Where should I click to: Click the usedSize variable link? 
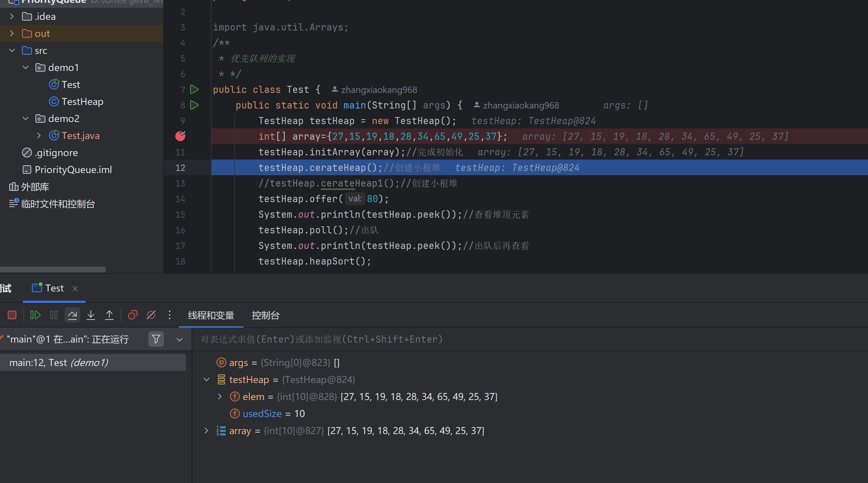(262, 413)
